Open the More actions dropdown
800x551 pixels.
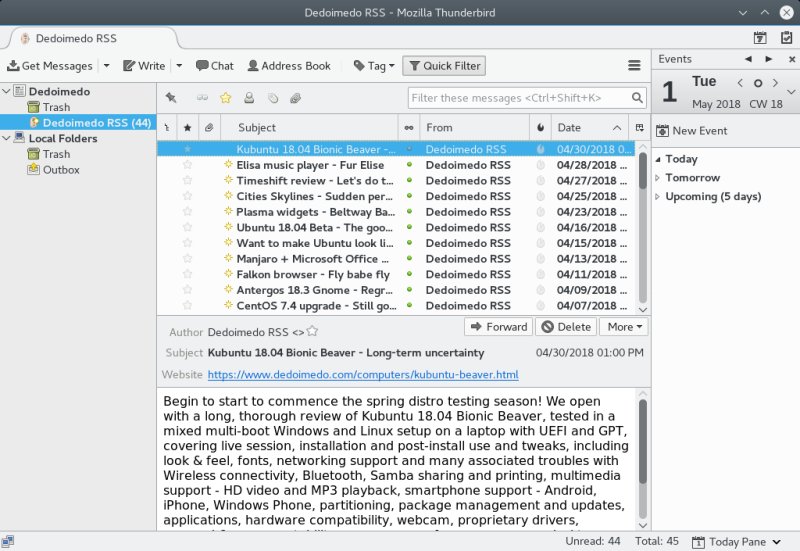point(626,327)
